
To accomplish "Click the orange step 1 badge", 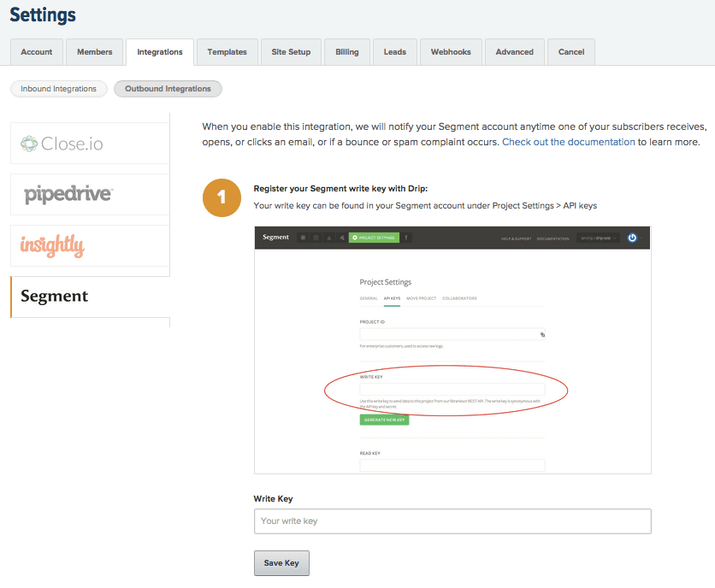I will 222,197.
